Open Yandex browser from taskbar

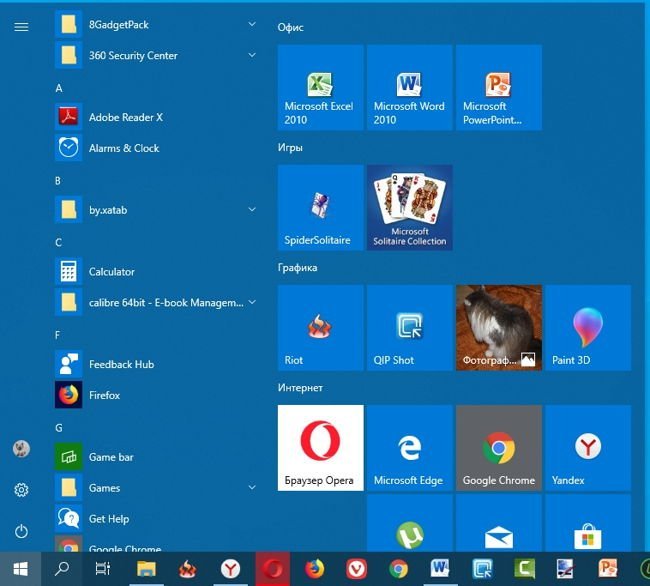[x=230, y=569]
